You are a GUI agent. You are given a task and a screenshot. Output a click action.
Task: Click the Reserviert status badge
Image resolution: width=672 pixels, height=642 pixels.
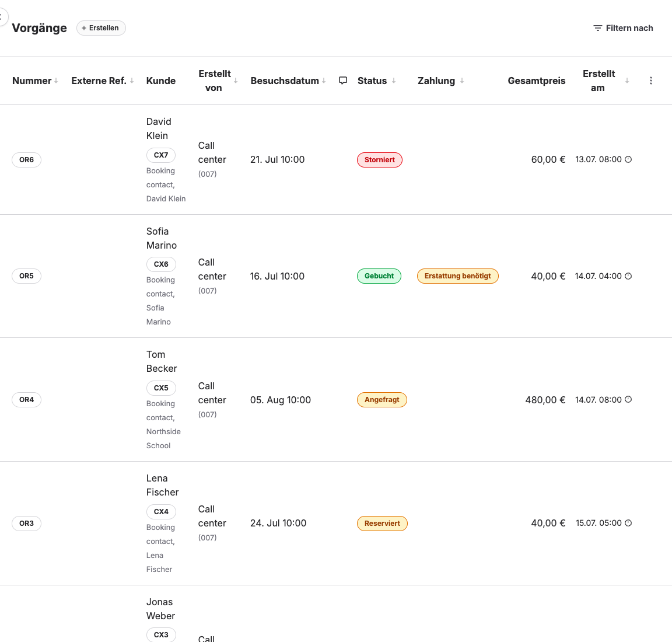click(382, 523)
